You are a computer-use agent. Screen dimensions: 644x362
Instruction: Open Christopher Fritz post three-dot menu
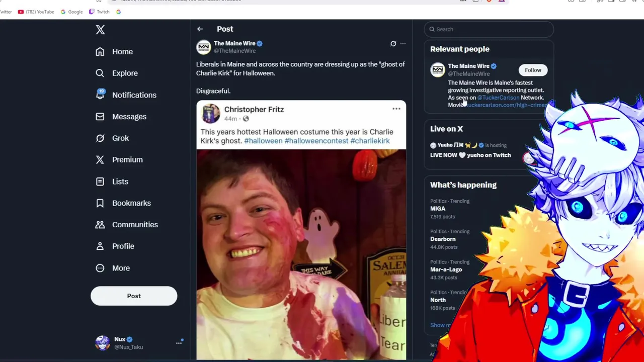point(396,109)
